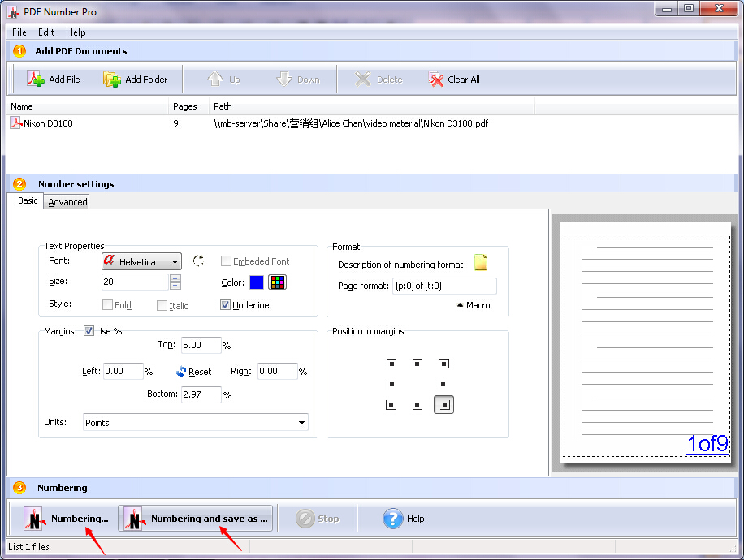Open the Help menu
744x560 pixels.
coord(76,32)
